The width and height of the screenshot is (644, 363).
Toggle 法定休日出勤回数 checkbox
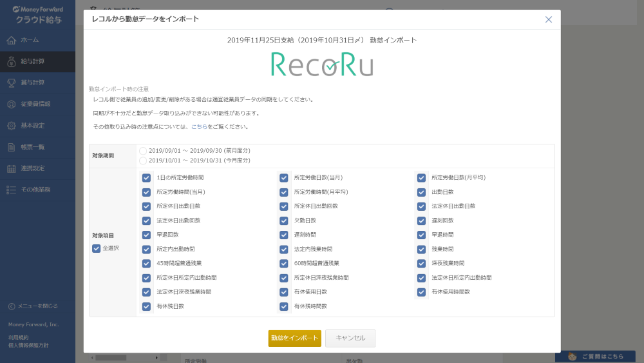pyautogui.click(x=146, y=221)
